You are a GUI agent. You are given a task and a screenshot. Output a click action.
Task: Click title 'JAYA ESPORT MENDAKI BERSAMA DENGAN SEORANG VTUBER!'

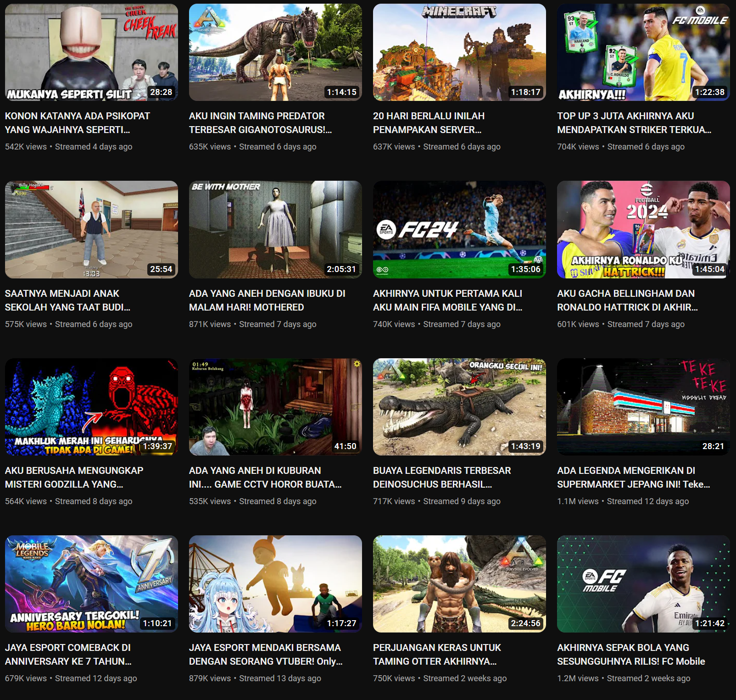[266, 654]
